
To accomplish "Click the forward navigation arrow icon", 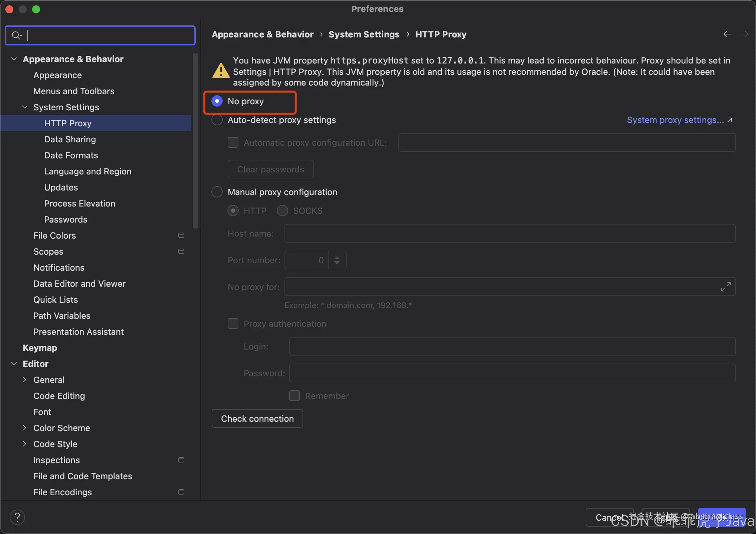I will 744,34.
